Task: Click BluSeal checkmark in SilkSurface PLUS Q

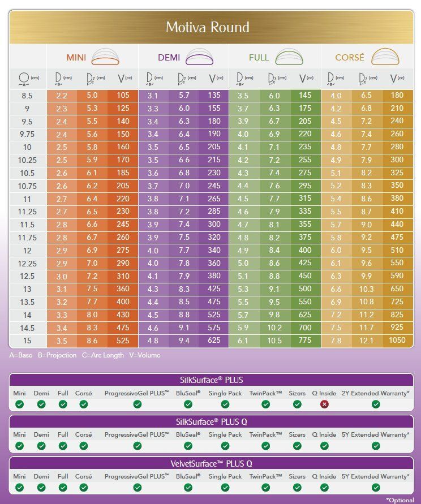Action: [x=188, y=446]
